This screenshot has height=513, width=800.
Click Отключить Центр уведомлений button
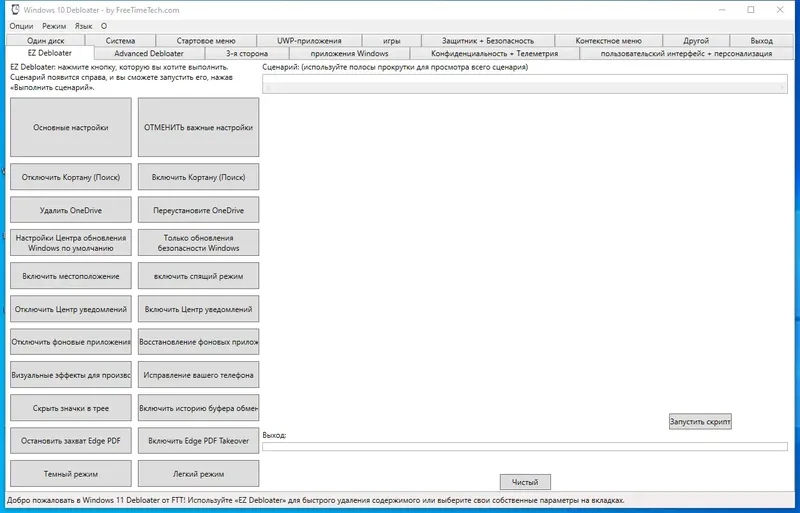pos(71,309)
